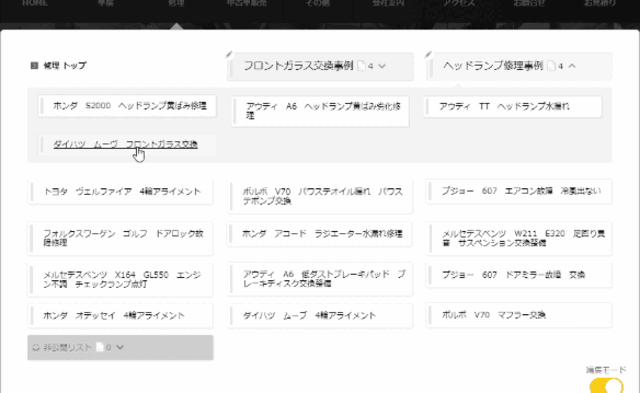The image size is (640, 393).
Task: Open the 修理 トップ link
Action: coord(64,65)
